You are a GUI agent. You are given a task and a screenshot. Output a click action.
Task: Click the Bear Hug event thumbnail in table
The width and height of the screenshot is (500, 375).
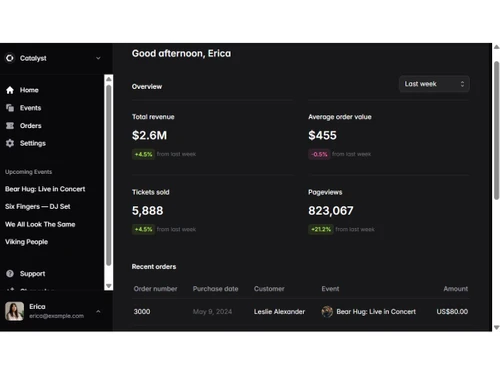click(327, 312)
